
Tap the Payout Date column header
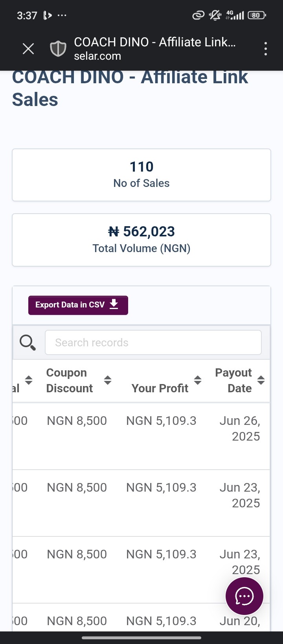[x=233, y=381]
